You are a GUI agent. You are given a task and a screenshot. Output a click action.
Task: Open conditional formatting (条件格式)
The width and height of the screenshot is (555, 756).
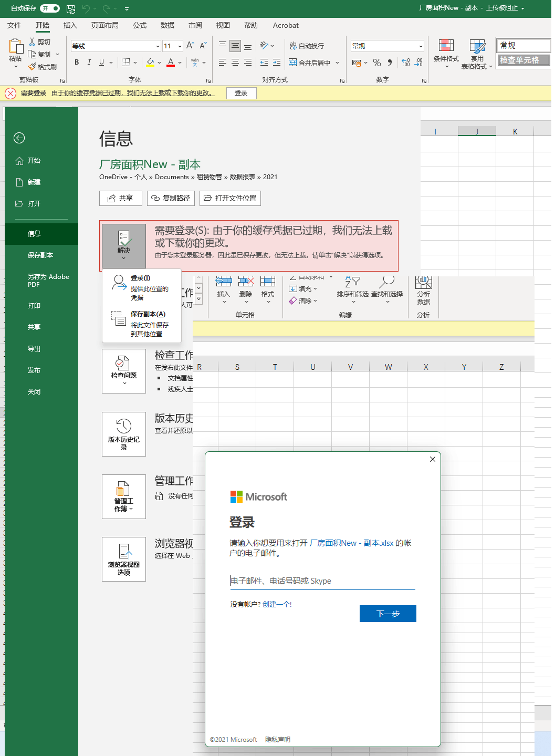point(446,54)
